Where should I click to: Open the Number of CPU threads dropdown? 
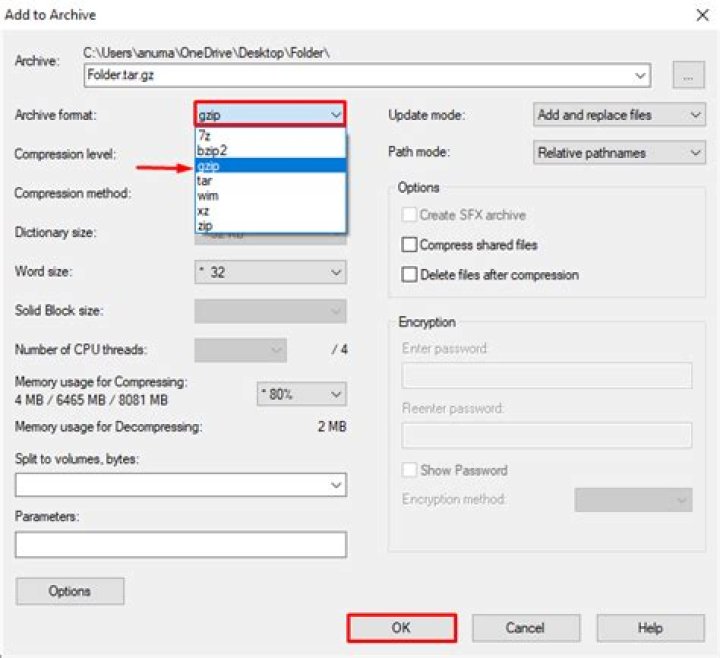coord(241,350)
